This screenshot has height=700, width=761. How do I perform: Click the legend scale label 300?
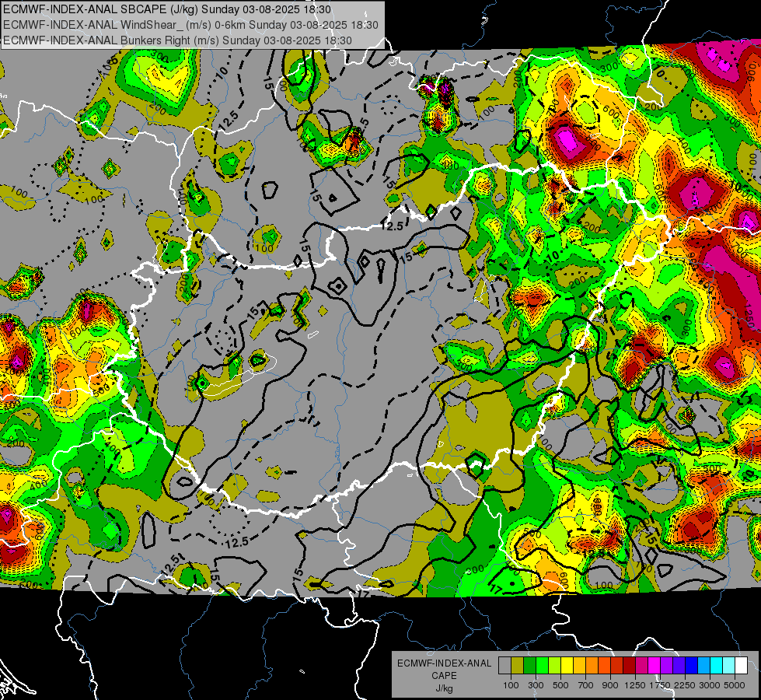coord(536,685)
